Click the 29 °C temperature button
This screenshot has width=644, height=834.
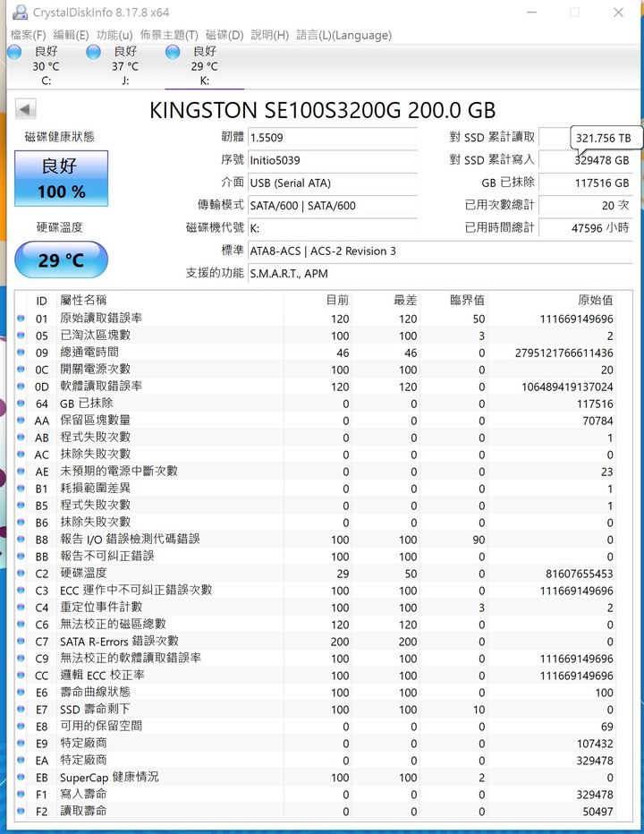point(61,260)
